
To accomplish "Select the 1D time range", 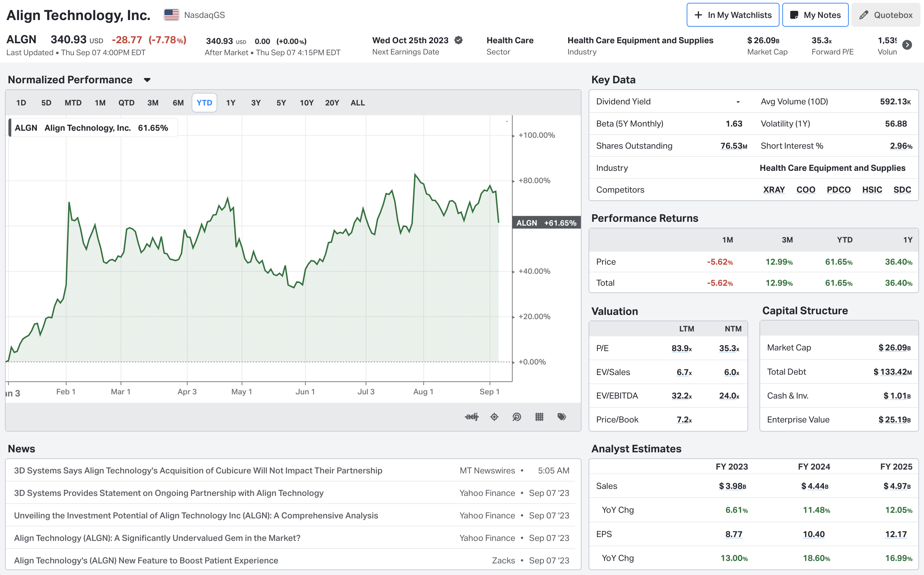I will click(x=21, y=103).
